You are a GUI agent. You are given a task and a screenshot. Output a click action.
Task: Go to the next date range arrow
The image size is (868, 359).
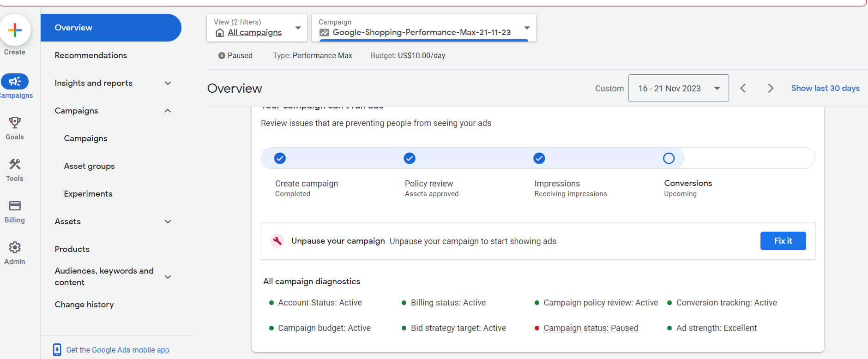tap(770, 88)
